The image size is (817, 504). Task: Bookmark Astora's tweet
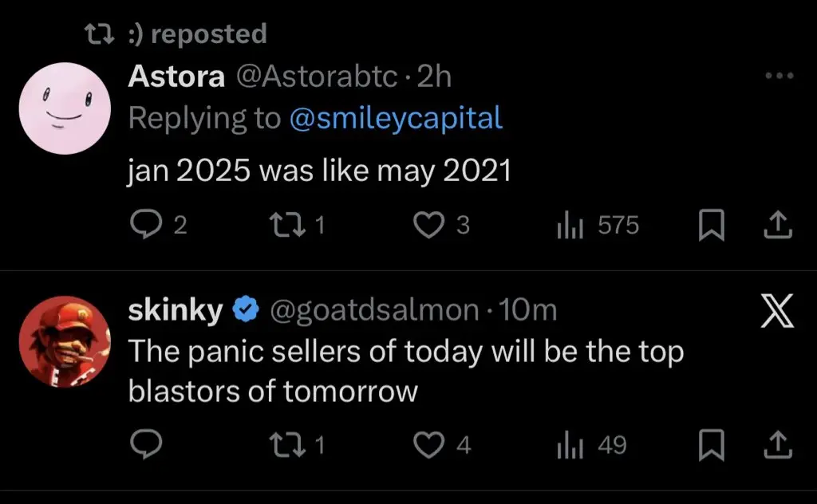709,226
